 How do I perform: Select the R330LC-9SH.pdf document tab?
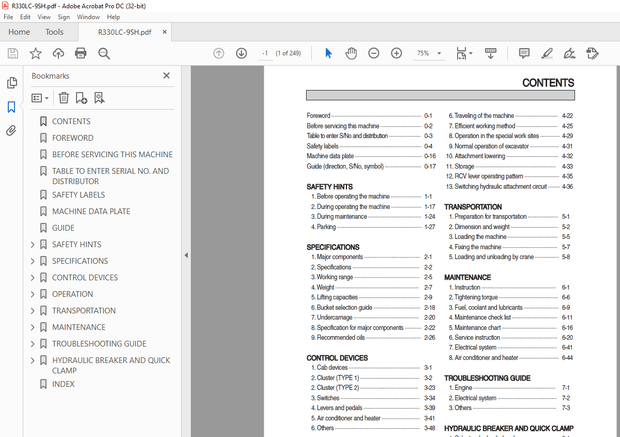tap(125, 32)
